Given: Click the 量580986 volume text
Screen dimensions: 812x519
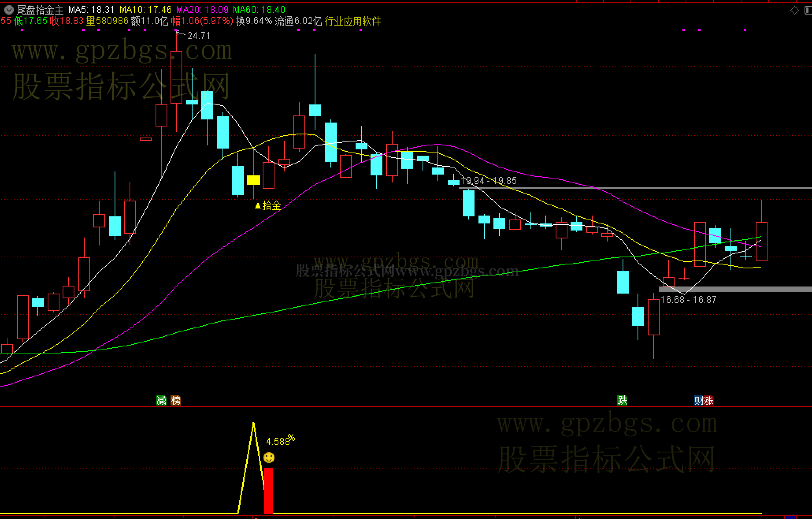Looking at the screenshot, I should click(107, 21).
